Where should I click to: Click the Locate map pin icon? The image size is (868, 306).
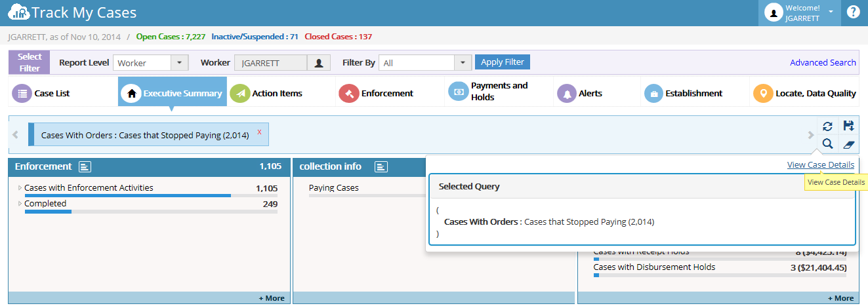coord(763,93)
